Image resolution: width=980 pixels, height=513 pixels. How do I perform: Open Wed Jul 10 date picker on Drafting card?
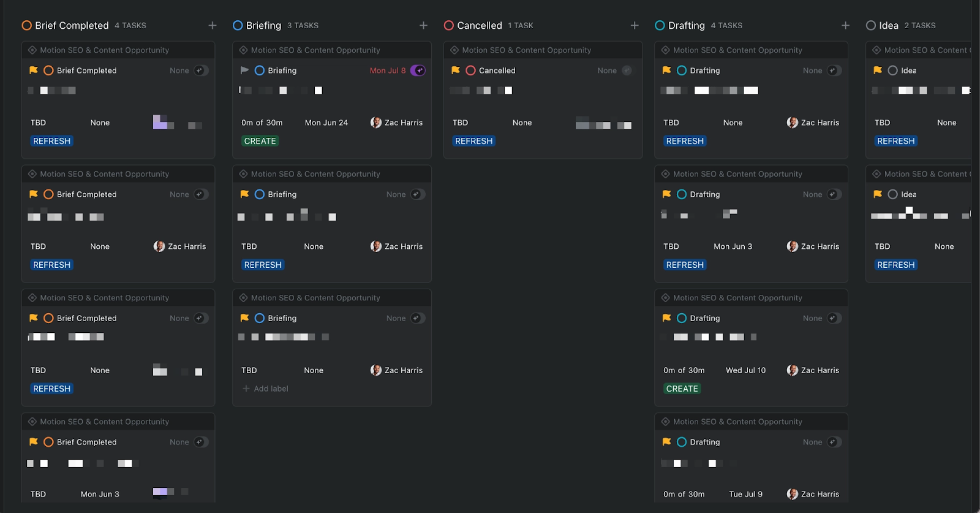[x=745, y=370]
